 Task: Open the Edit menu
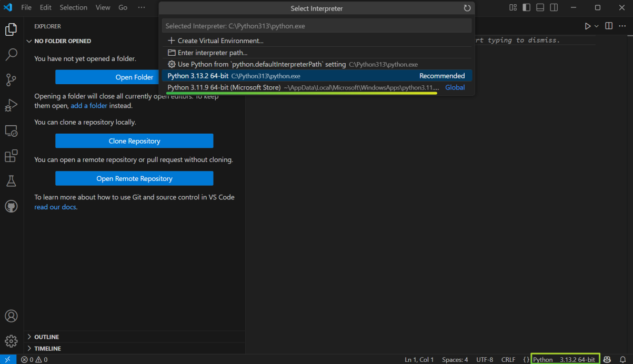click(x=46, y=7)
